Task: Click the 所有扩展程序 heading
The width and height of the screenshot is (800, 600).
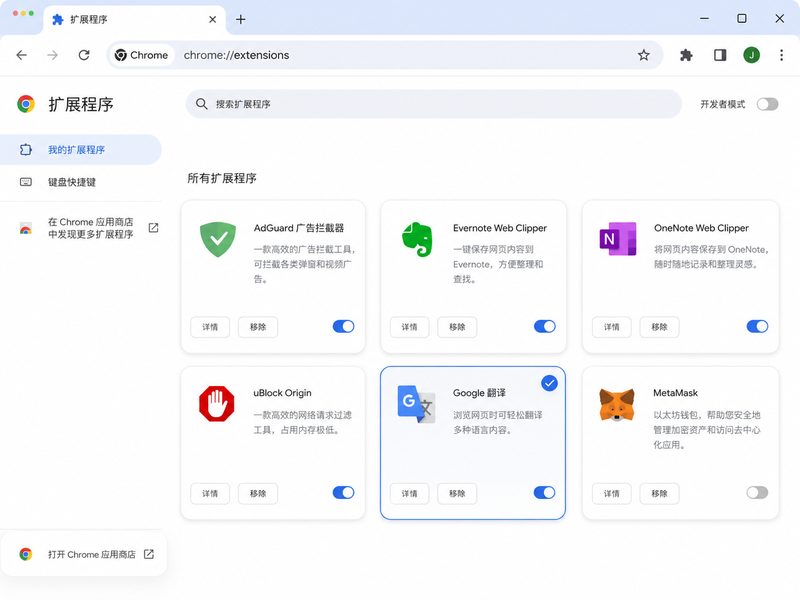Action: pos(222,178)
